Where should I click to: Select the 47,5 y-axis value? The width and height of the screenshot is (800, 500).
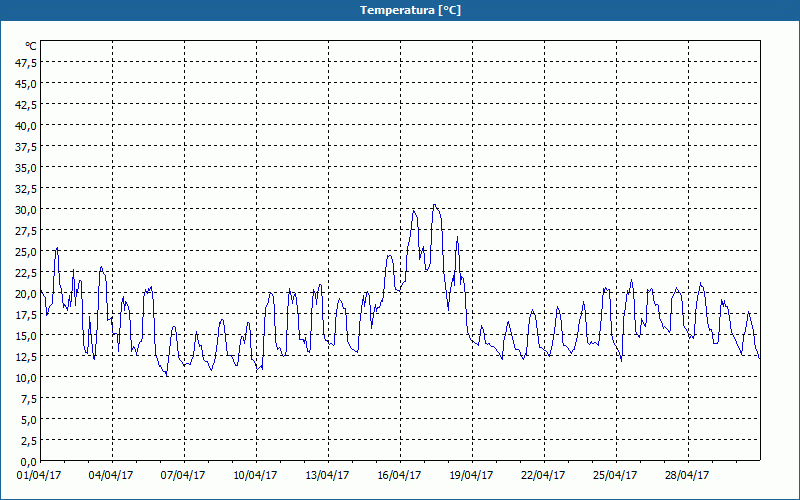pyautogui.click(x=26, y=63)
